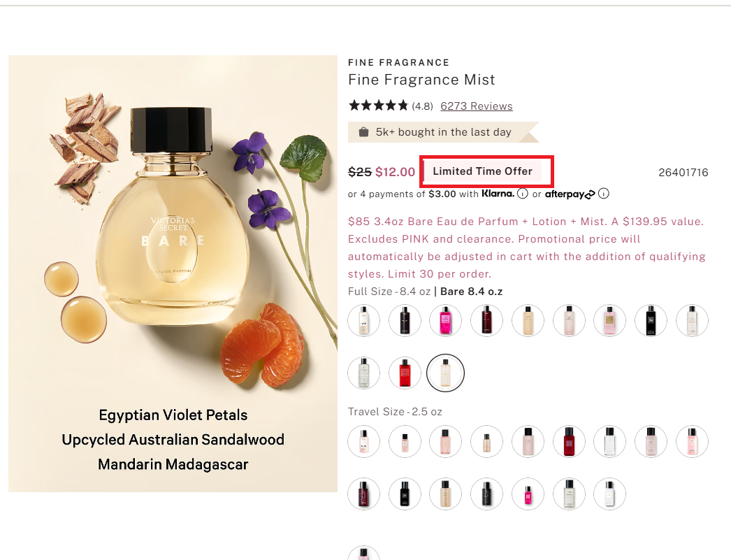Pick the last white travel-size bottle

click(x=609, y=494)
